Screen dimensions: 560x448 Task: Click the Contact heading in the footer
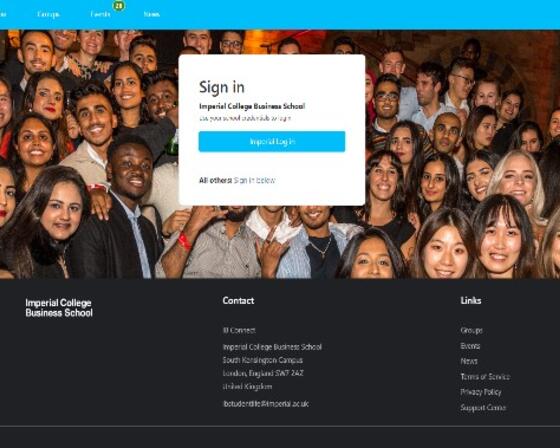(238, 301)
